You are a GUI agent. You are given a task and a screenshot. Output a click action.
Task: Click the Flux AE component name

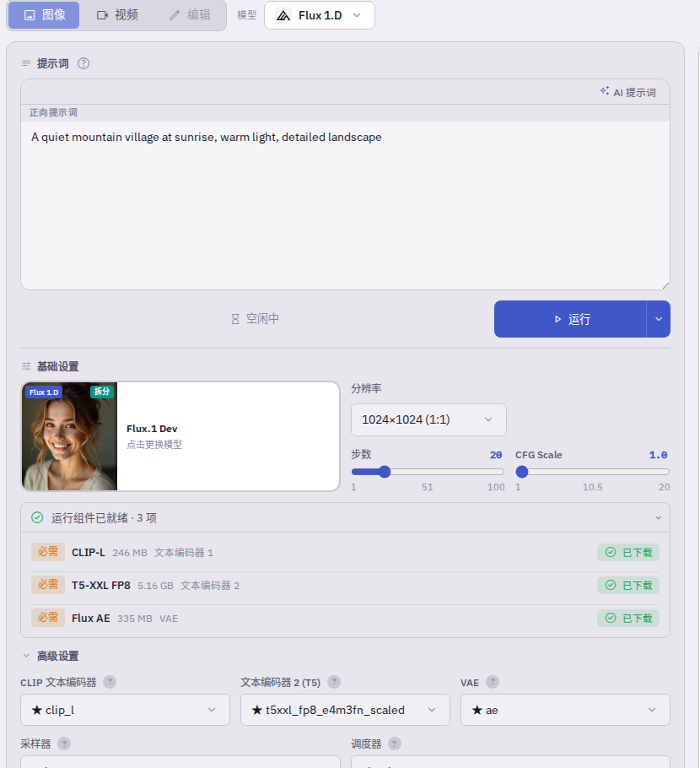90,618
